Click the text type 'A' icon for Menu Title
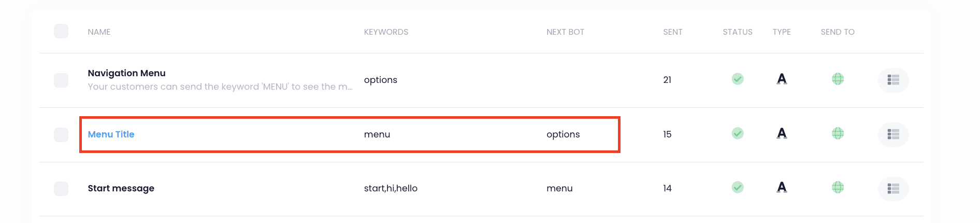This screenshot has height=223, width=980. 782,133
